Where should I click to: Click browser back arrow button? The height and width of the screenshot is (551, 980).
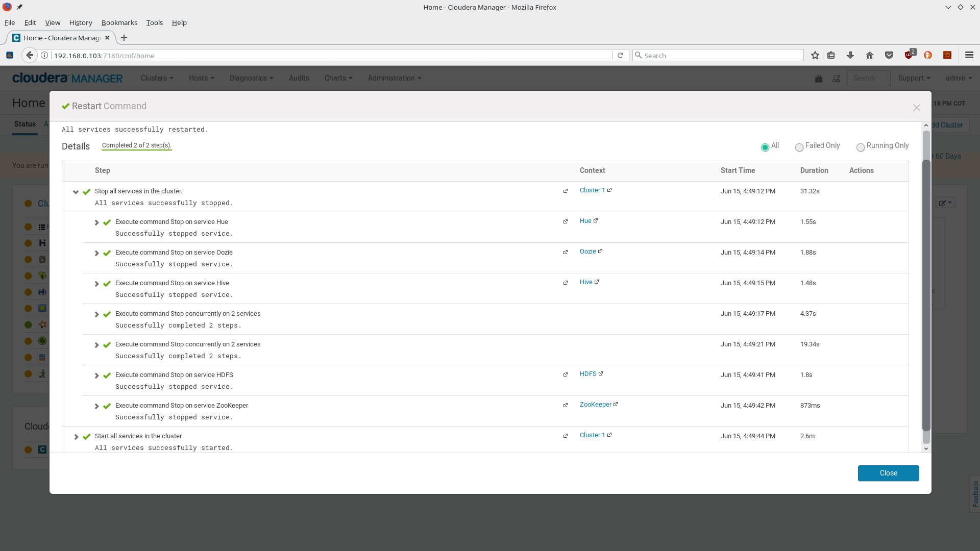point(30,55)
